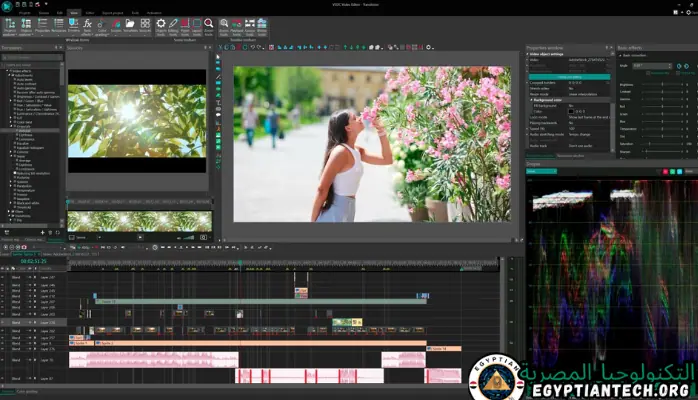Toggle the Cursor tools ribbon icon
The height and width of the screenshot is (400, 698).
pyautogui.click(x=250, y=27)
